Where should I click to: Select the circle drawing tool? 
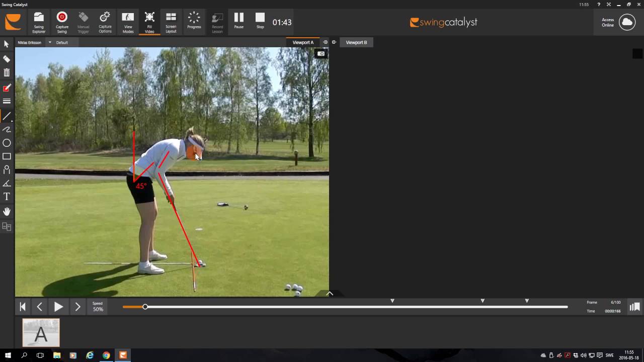tap(7, 143)
